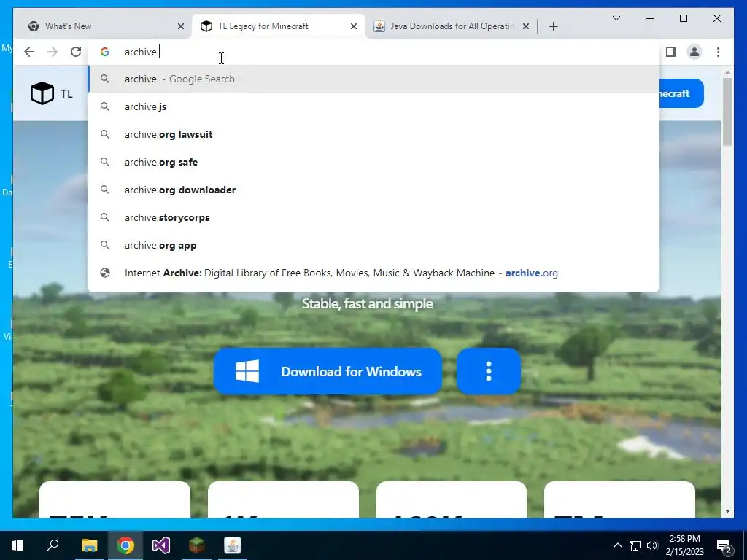The image size is (747, 560).
Task: Click Chrome icon in taskbar
Action: (x=125, y=545)
